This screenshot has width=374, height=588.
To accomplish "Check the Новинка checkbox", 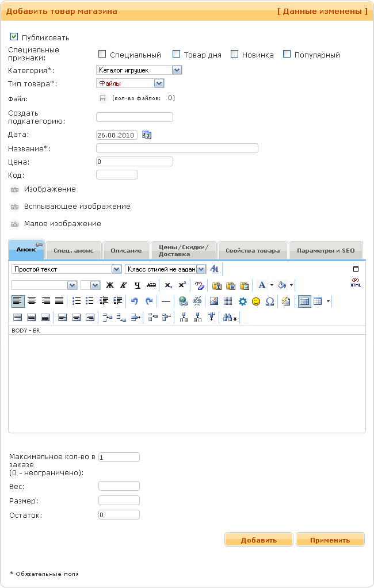I will [234, 54].
